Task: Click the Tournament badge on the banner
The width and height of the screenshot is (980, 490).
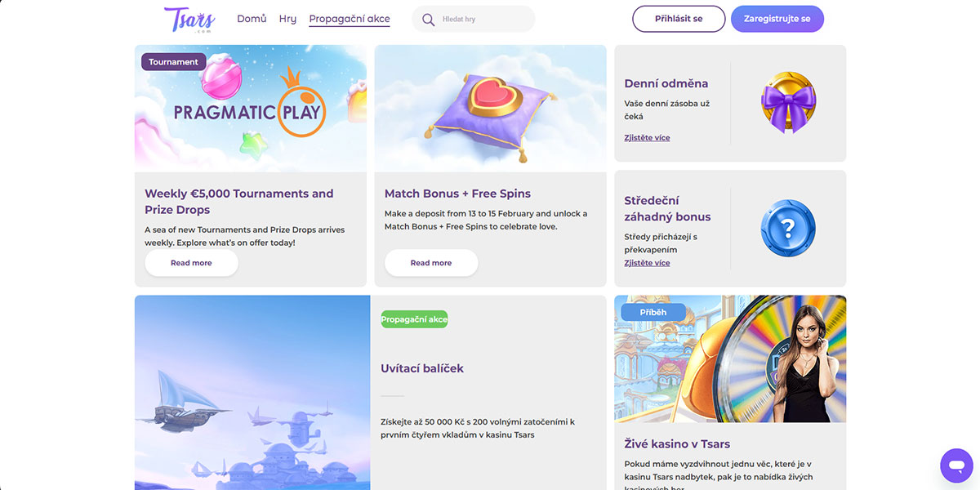Action: click(173, 62)
